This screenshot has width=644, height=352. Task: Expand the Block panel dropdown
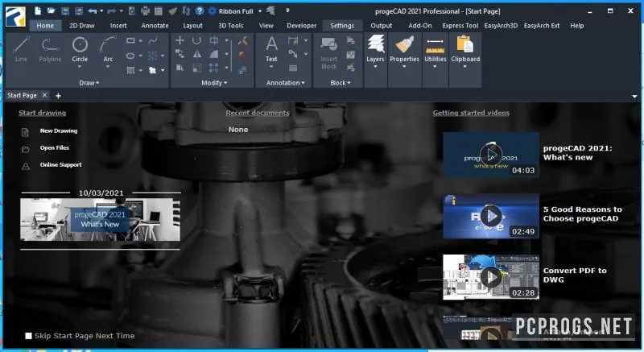point(340,83)
